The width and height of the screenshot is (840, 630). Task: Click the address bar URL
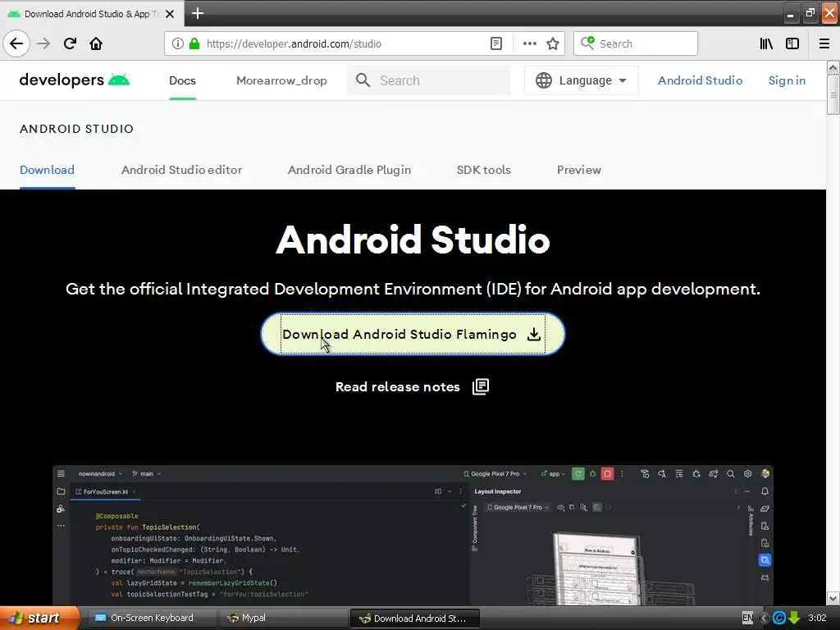[x=294, y=44]
